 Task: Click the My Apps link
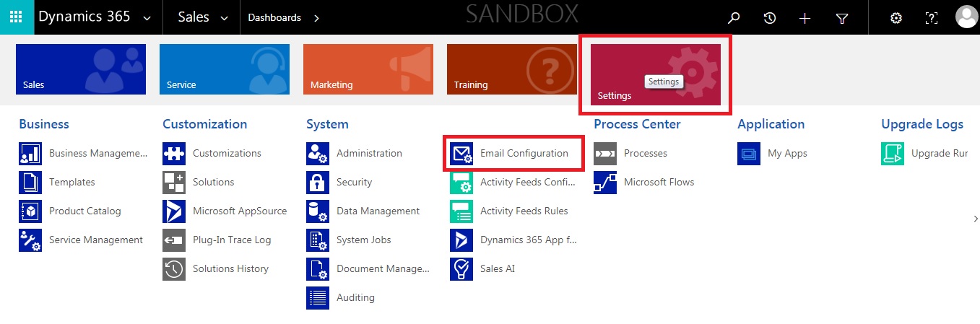pos(787,154)
